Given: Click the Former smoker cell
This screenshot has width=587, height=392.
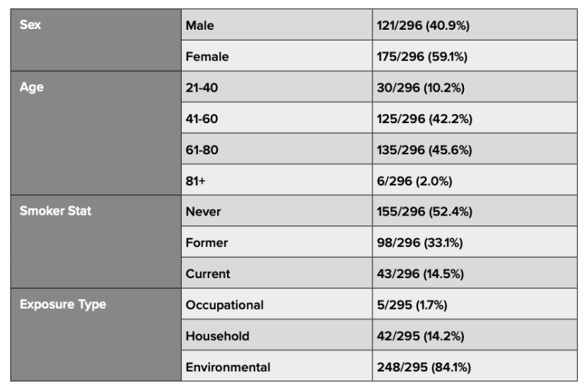Looking at the screenshot, I should point(277,242).
